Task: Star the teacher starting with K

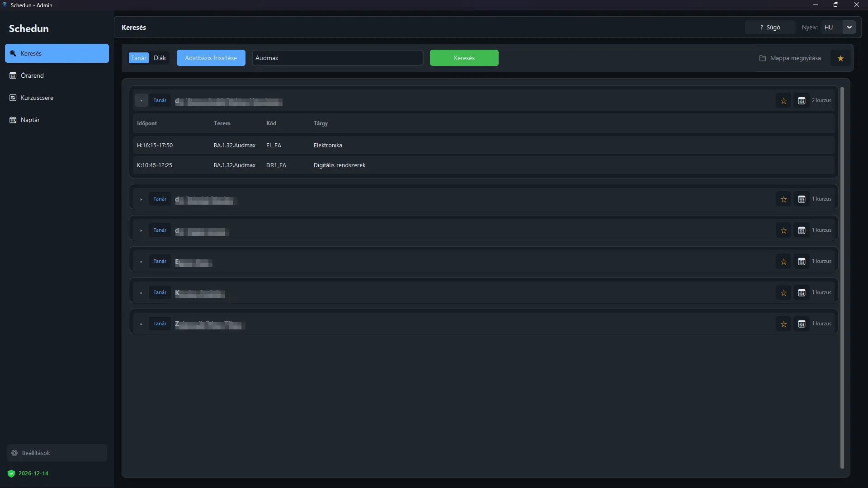Action: (x=783, y=292)
